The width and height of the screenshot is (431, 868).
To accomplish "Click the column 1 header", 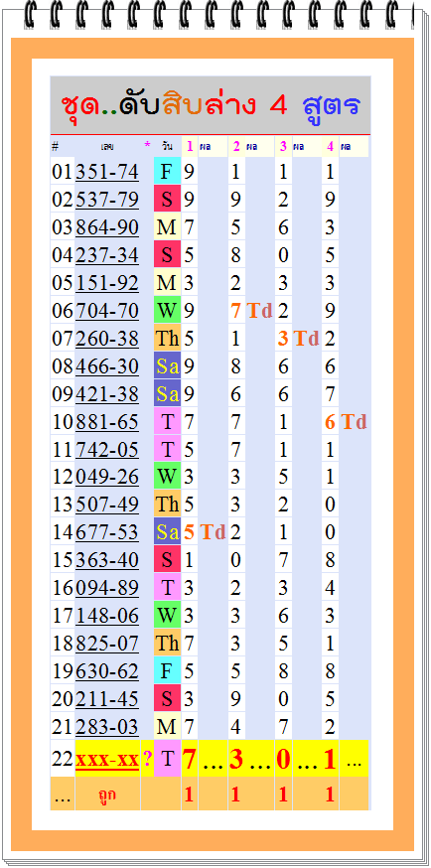I will [x=190, y=147].
